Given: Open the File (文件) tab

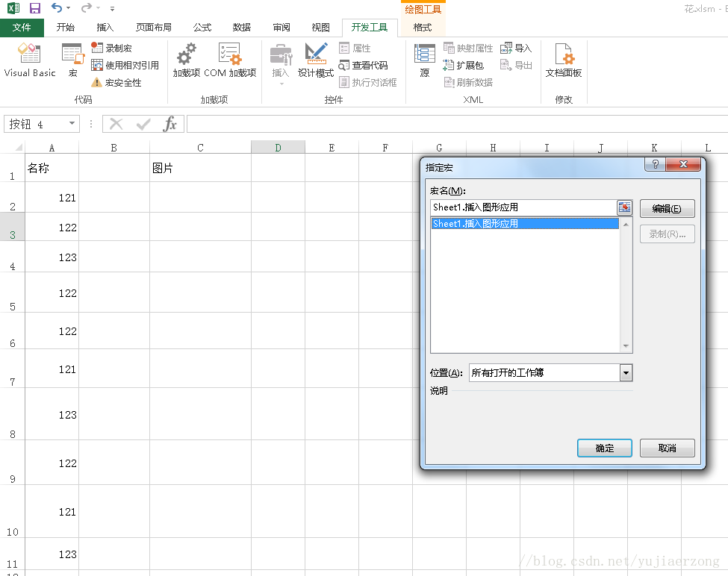Looking at the screenshot, I should click(22, 28).
